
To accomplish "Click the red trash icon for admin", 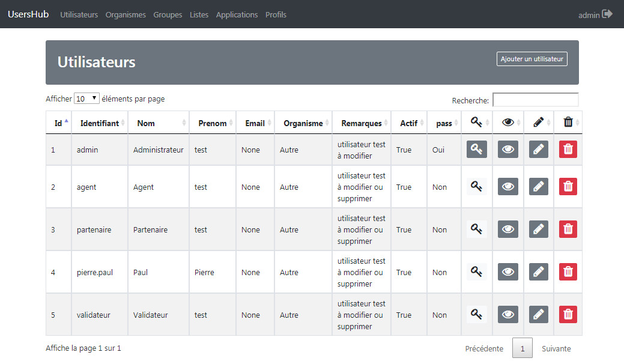I will click(568, 149).
